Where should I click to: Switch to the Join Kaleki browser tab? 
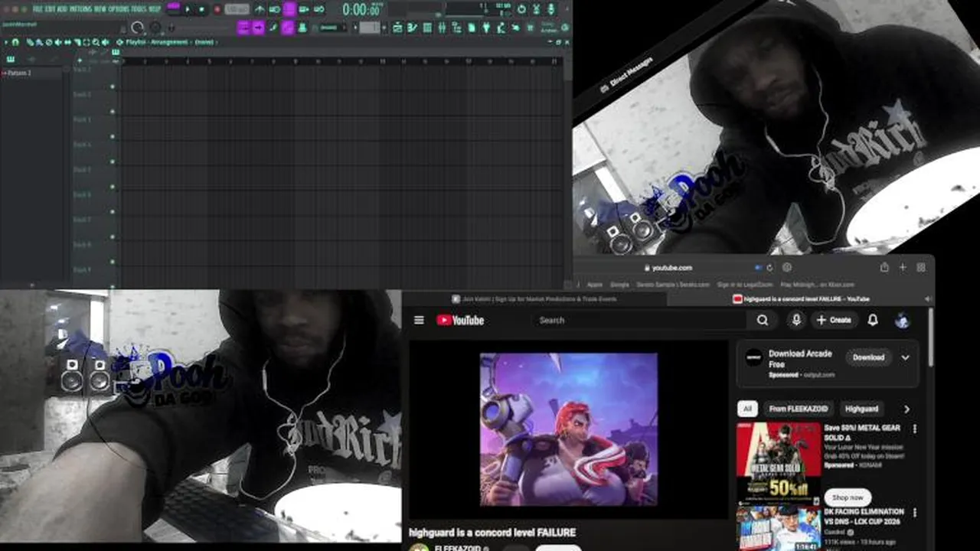tap(534, 299)
